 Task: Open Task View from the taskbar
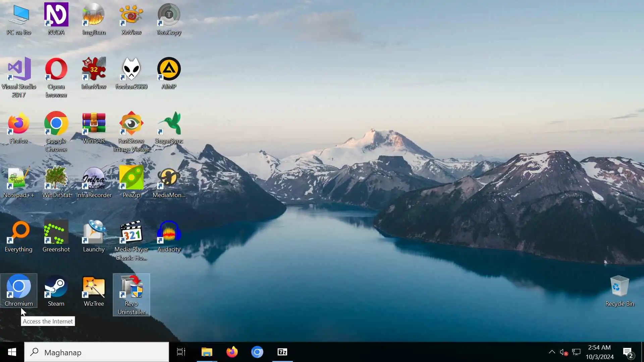[x=181, y=352]
